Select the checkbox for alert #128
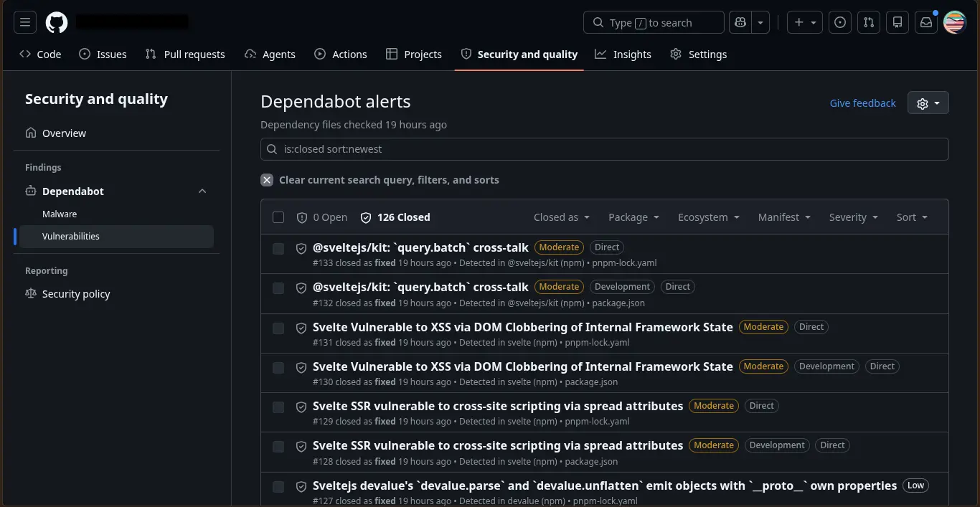 (278, 446)
